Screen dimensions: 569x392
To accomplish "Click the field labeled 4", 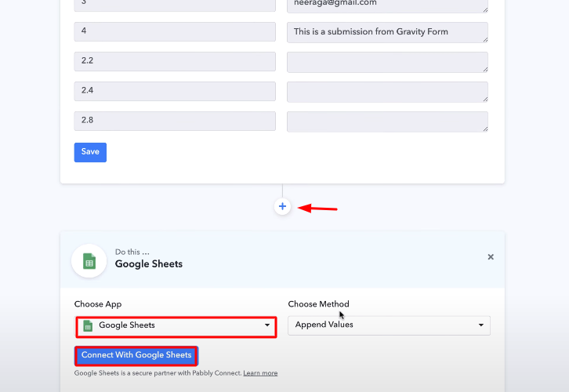I will coord(175,31).
